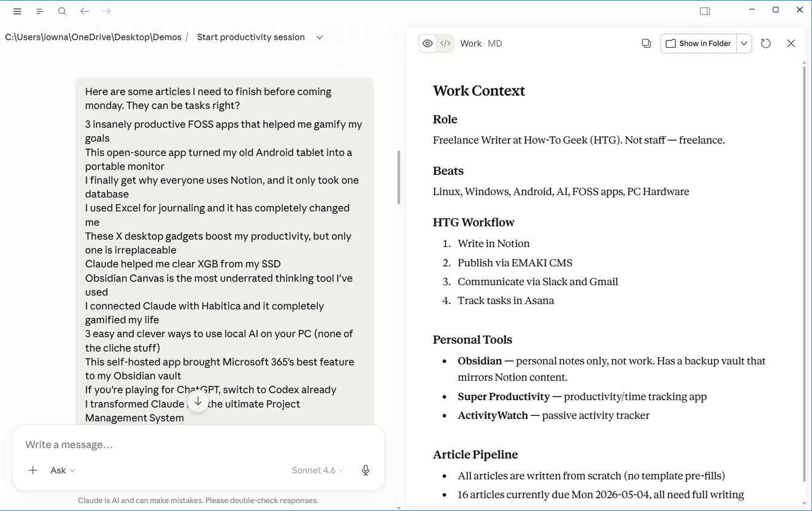Viewport: 812px width, 511px height.
Task: Focus the Write a message input
Action: pyautogui.click(x=198, y=444)
